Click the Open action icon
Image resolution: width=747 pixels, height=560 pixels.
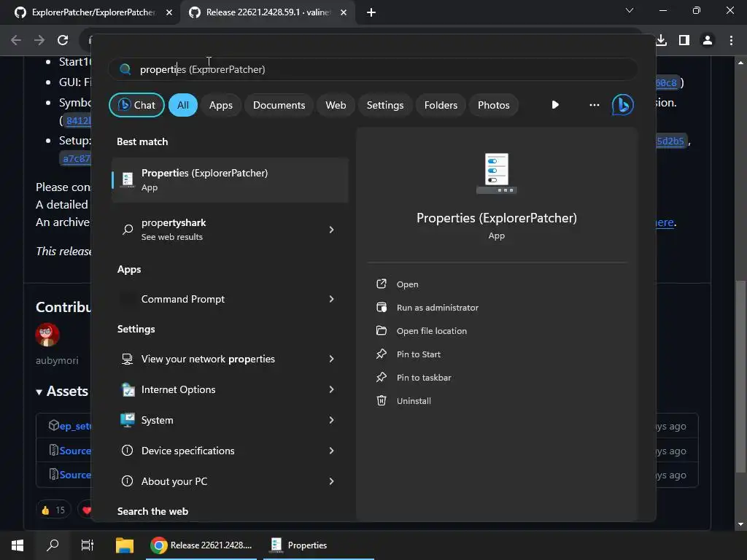pyautogui.click(x=381, y=284)
